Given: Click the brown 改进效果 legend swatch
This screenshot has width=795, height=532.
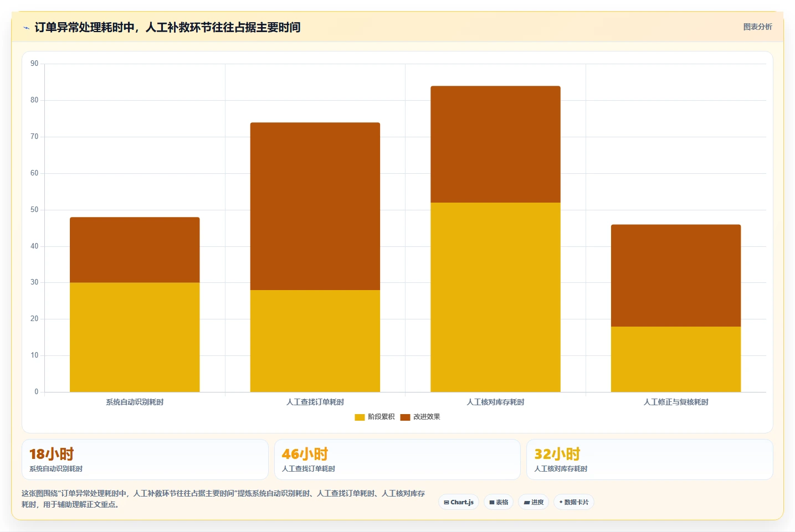Looking at the screenshot, I should point(405,417).
